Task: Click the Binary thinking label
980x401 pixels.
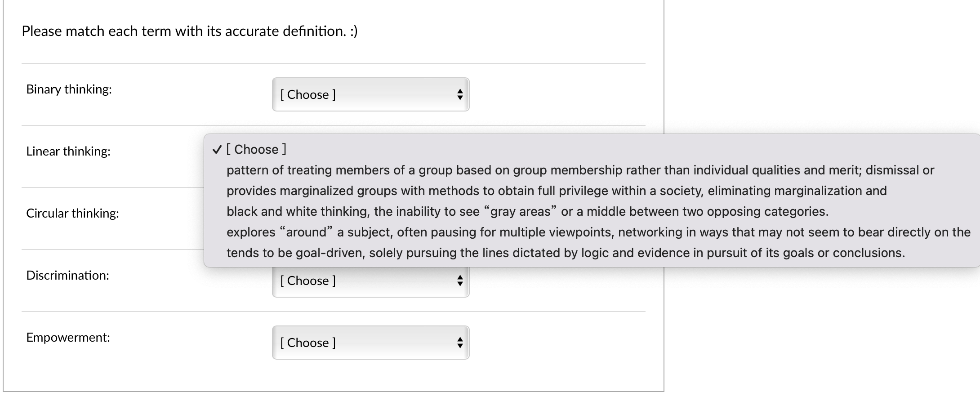Action: tap(68, 89)
